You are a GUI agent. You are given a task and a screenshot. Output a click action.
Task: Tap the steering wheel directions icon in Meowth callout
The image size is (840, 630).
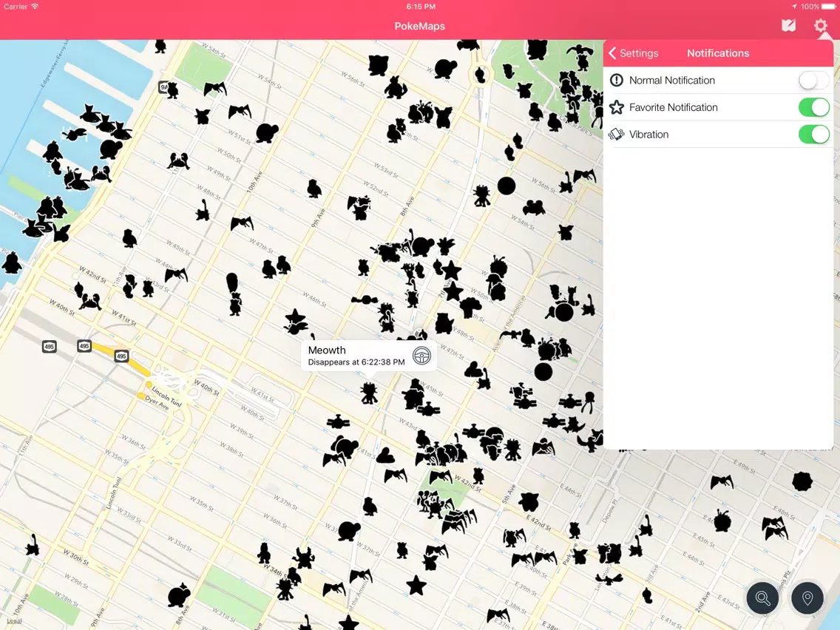pyautogui.click(x=421, y=355)
